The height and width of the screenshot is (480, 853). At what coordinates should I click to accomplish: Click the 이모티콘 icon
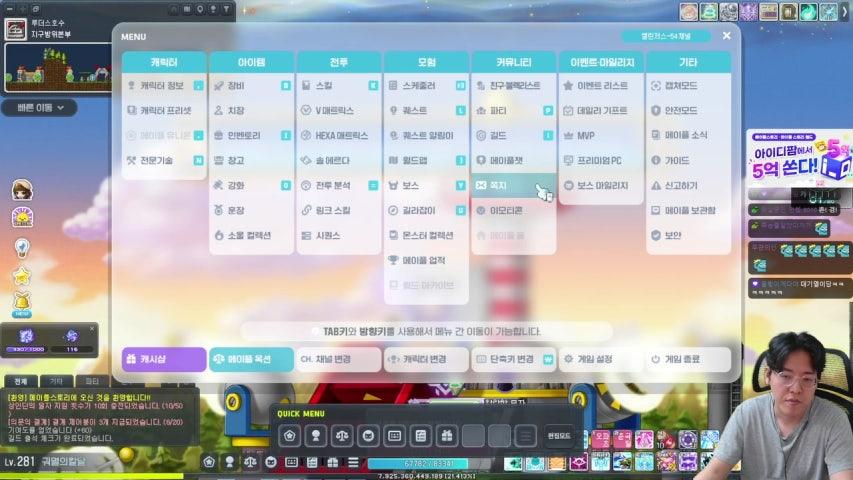481,211
